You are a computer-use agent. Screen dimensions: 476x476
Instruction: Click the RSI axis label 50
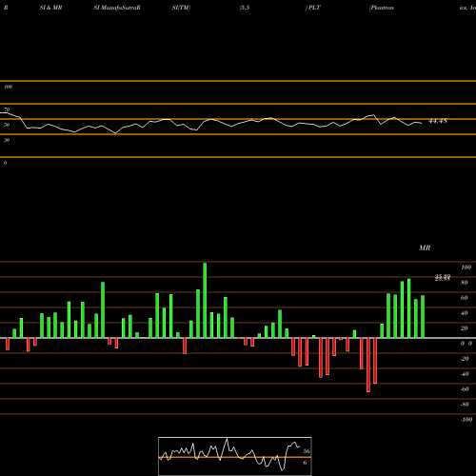[x=7, y=125]
